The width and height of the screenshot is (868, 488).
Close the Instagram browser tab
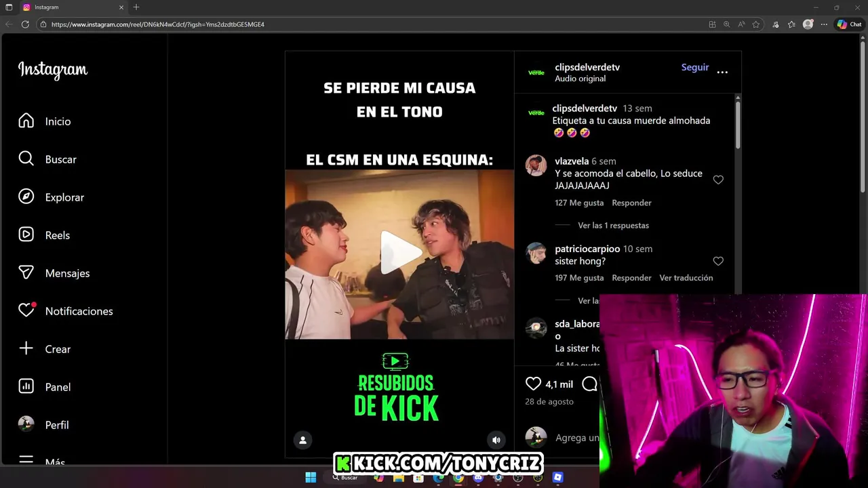[x=121, y=7]
